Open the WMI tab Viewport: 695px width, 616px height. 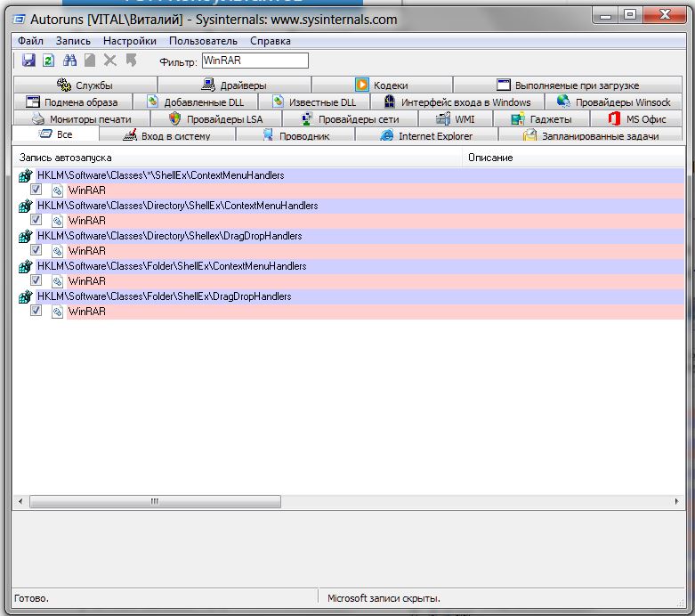click(456, 119)
